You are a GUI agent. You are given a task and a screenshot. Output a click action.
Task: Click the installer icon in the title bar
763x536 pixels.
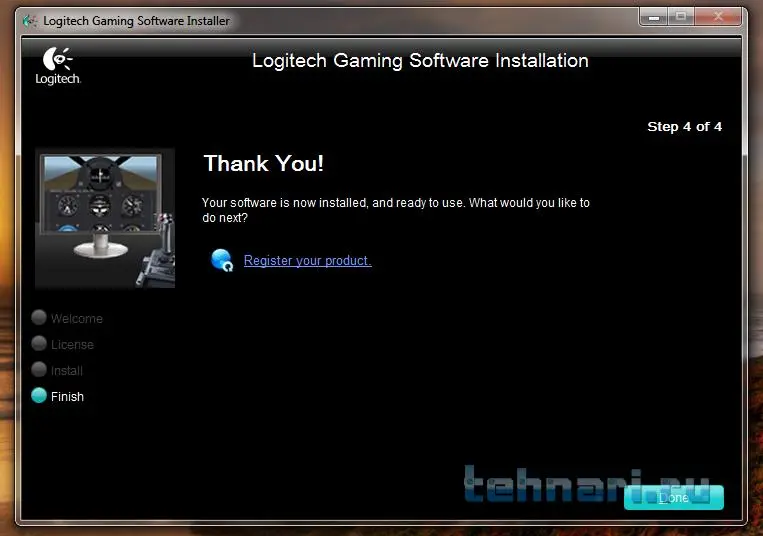(30, 21)
